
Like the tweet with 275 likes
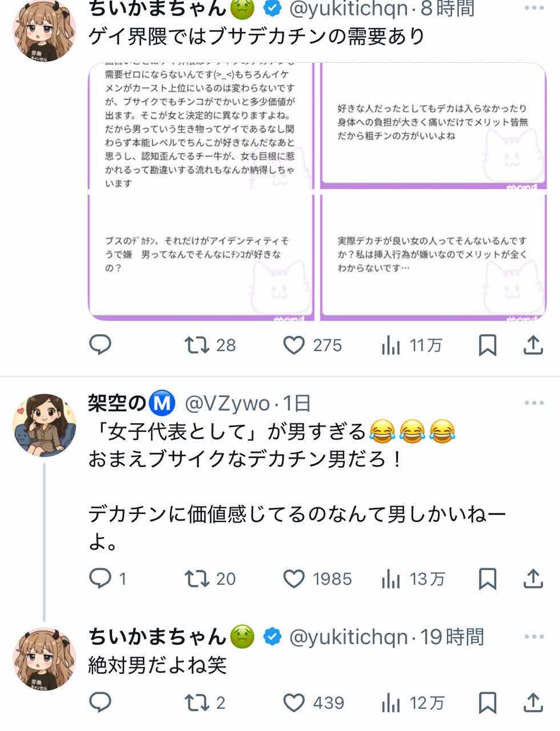(312, 345)
